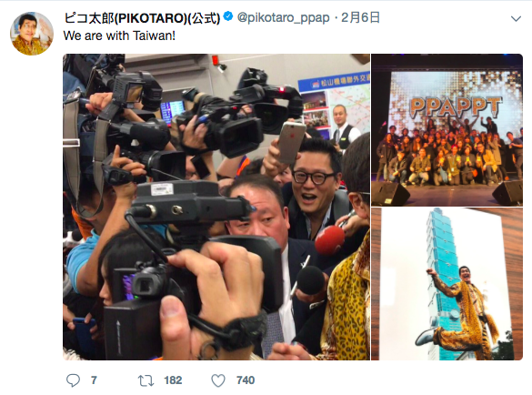Click the retweet count 182
This screenshot has height=395, width=532.
pos(173,380)
